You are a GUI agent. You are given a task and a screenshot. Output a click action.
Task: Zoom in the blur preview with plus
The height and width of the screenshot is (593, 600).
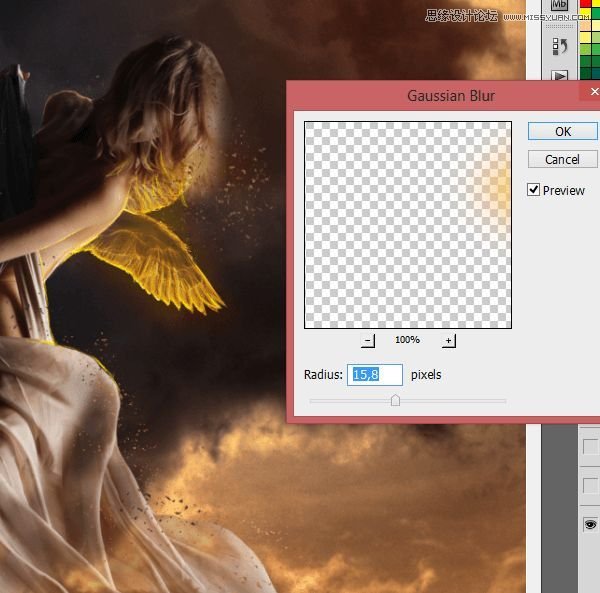pos(448,341)
